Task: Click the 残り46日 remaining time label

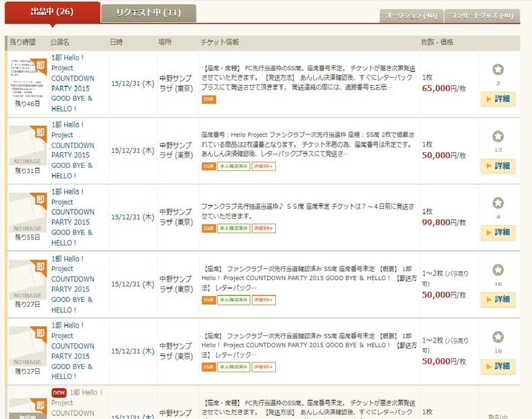Action: click(x=28, y=104)
